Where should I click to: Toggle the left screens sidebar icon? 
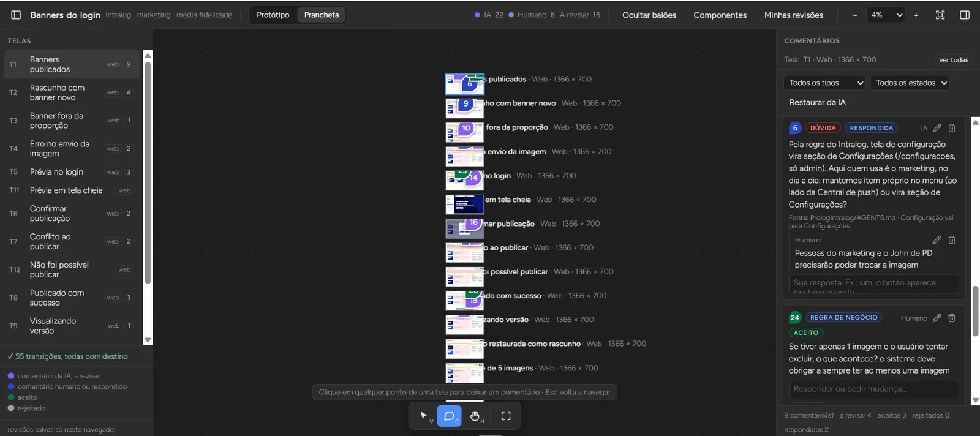(x=17, y=15)
